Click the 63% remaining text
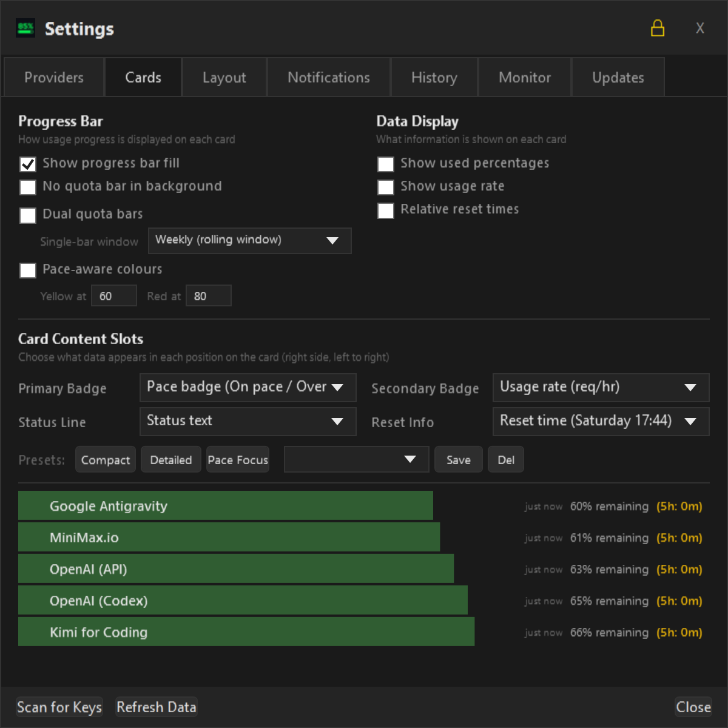 pyautogui.click(x=609, y=570)
